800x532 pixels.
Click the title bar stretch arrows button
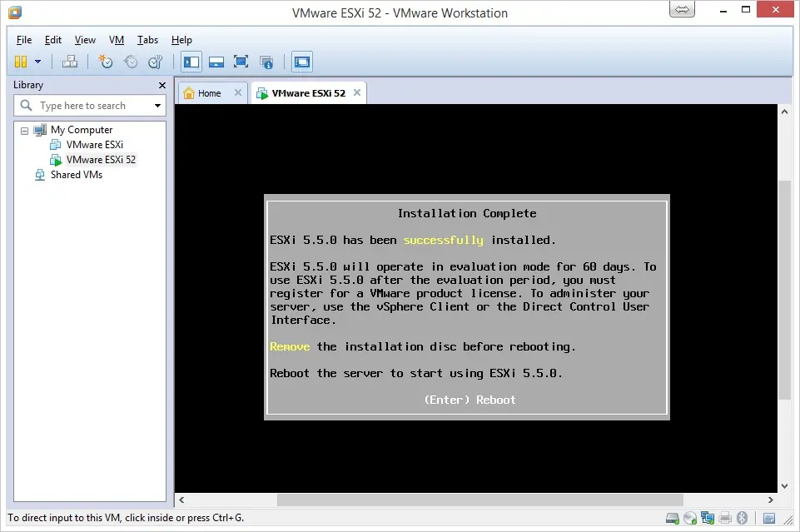point(682,9)
